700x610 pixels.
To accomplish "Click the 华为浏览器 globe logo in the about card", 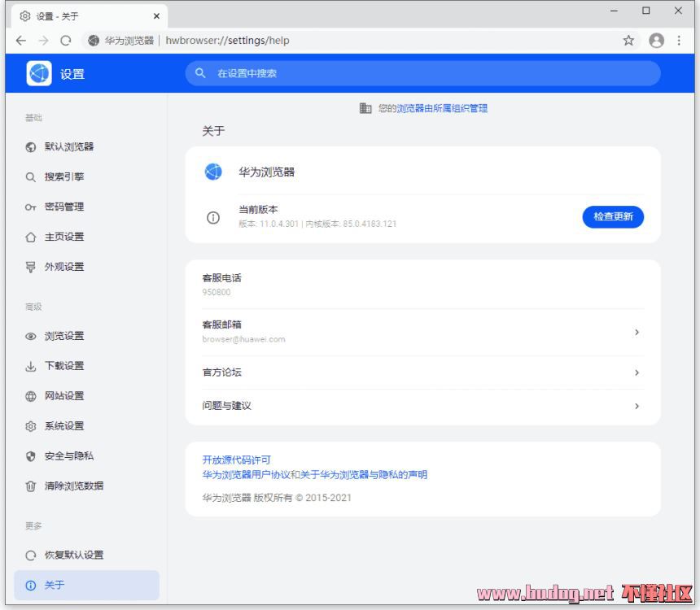I will coord(213,172).
